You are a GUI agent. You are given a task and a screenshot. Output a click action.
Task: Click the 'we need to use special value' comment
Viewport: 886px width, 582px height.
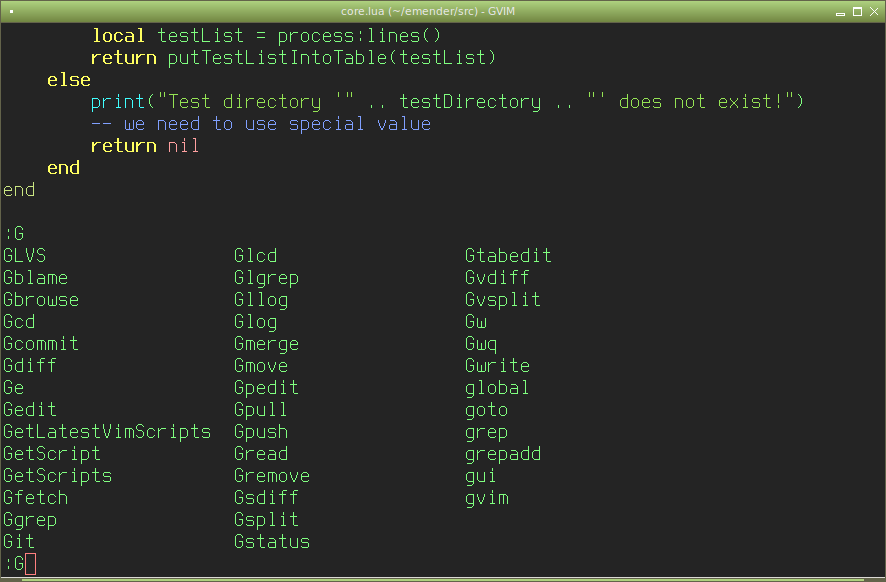point(277,124)
